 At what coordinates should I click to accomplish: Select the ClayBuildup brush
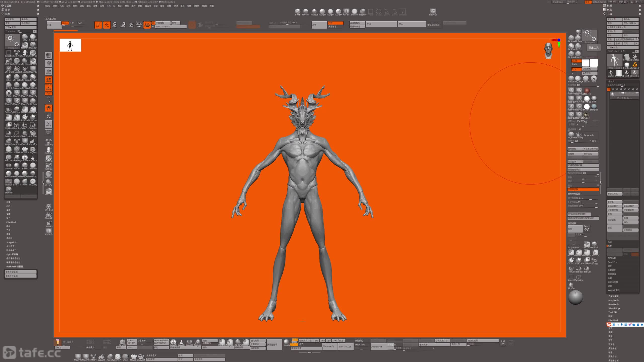pos(33,37)
